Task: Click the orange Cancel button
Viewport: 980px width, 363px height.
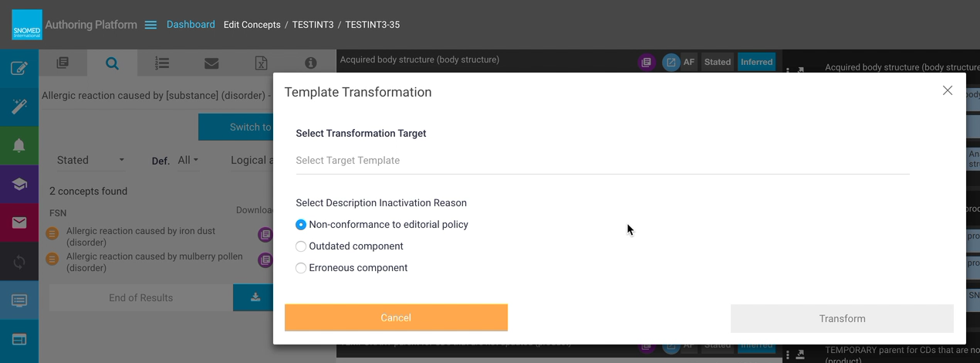Action: pos(396,317)
